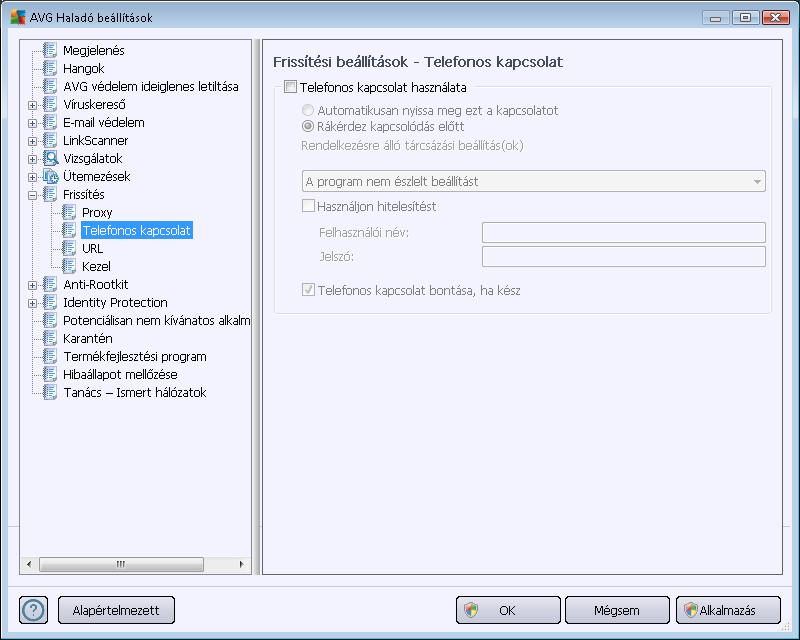
Task: Toggle Telefonos kapcsolat bontása, ha kész
Action: (308, 290)
